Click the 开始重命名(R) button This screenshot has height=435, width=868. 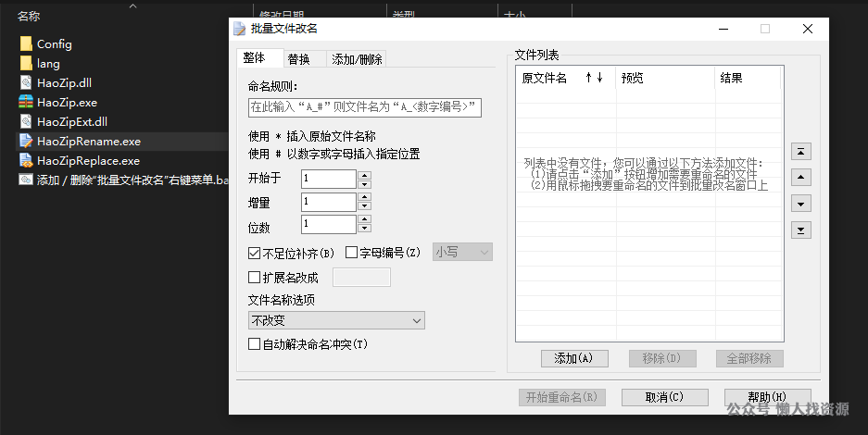(562, 397)
